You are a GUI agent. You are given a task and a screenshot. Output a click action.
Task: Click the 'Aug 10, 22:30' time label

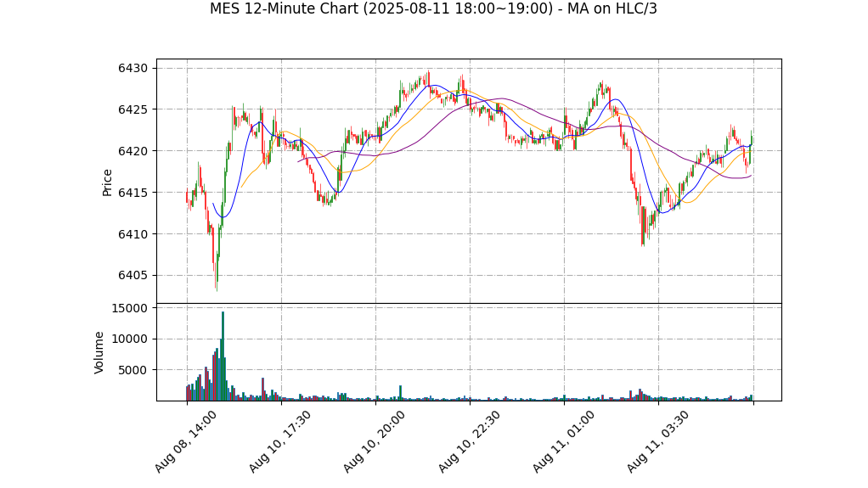click(469, 441)
